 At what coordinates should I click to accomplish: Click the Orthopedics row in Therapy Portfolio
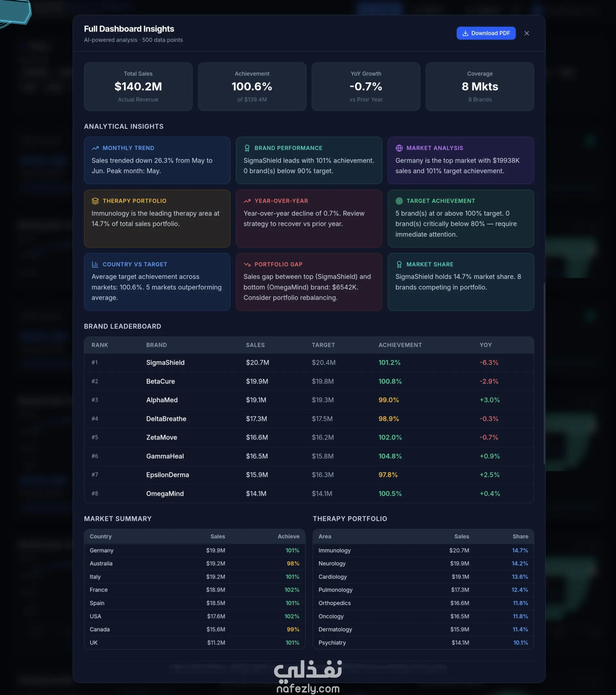tap(423, 603)
